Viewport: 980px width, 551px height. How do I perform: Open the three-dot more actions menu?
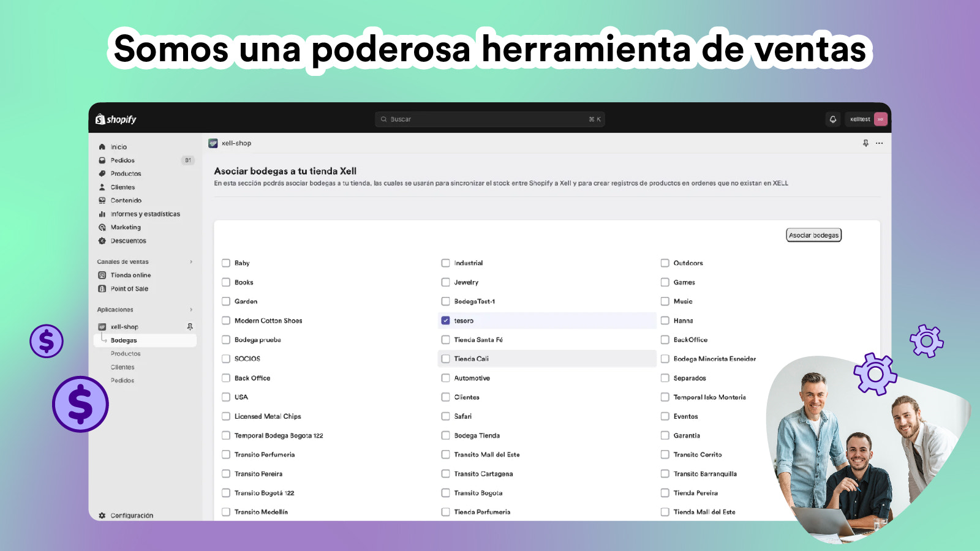[880, 143]
